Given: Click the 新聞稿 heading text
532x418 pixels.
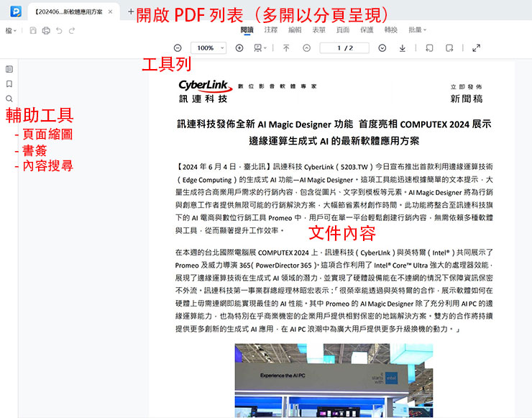Looking at the screenshot, I should 467,99.
